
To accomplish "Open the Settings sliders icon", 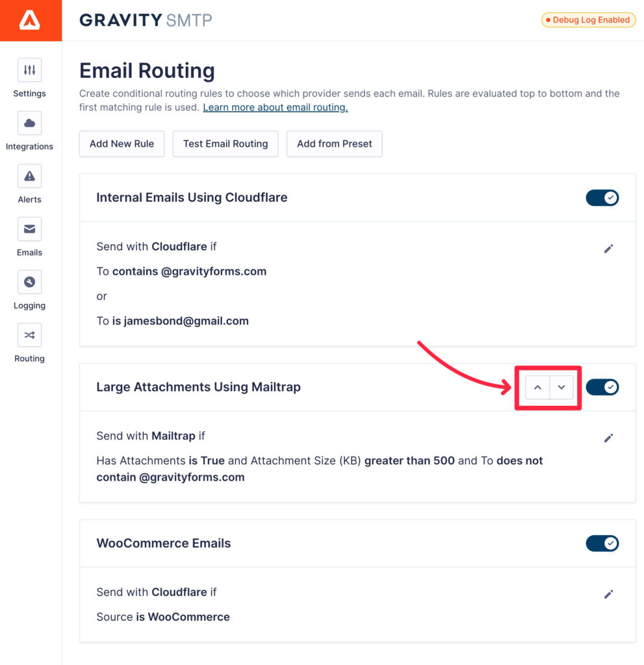I will tap(29, 70).
